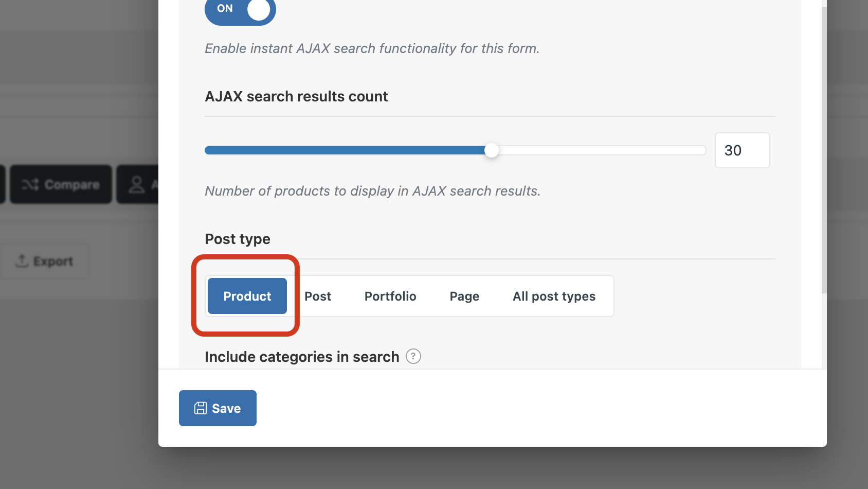Image resolution: width=868 pixels, height=489 pixels.
Task: Open help tooltip for Include categories in search
Action: coord(413,356)
